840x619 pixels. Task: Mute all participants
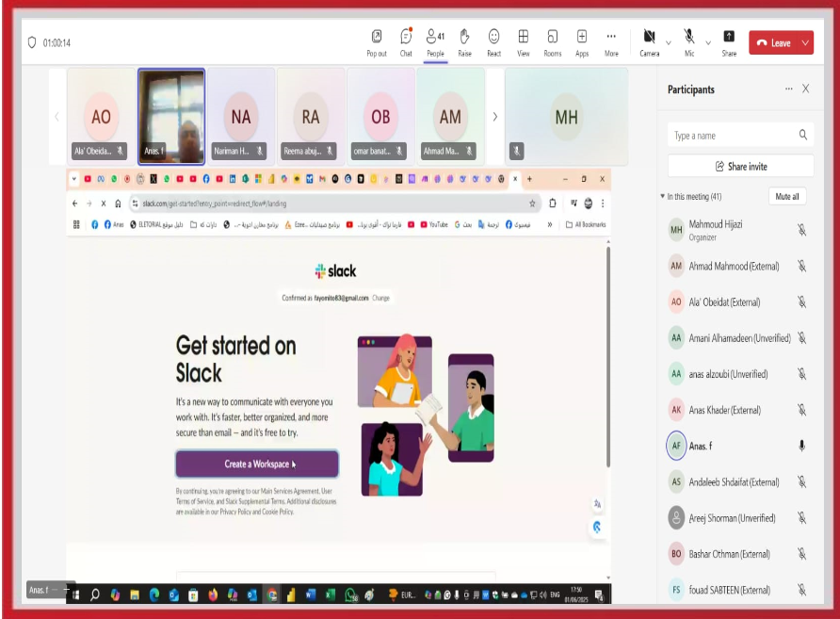tap(787, 196)
